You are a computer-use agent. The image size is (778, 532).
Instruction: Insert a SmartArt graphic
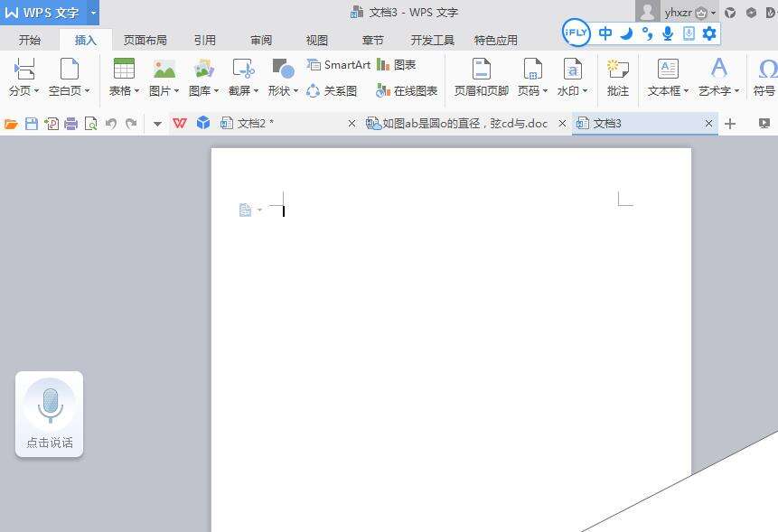pos(339,65)
